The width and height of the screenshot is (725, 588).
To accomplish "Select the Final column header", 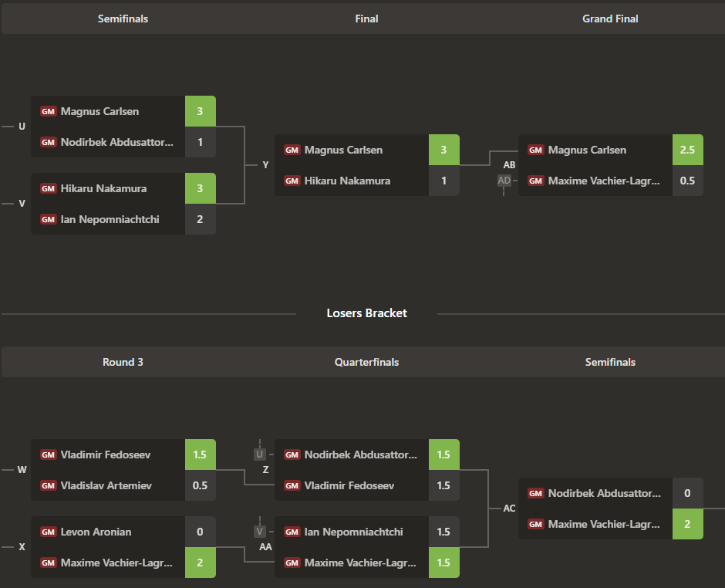I will click(366, 19).
